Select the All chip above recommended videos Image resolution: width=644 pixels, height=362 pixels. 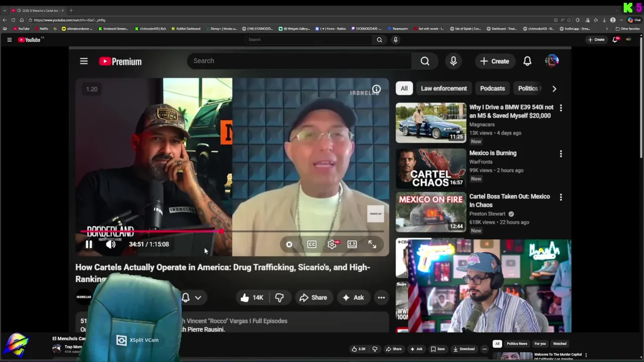point(404,88)
